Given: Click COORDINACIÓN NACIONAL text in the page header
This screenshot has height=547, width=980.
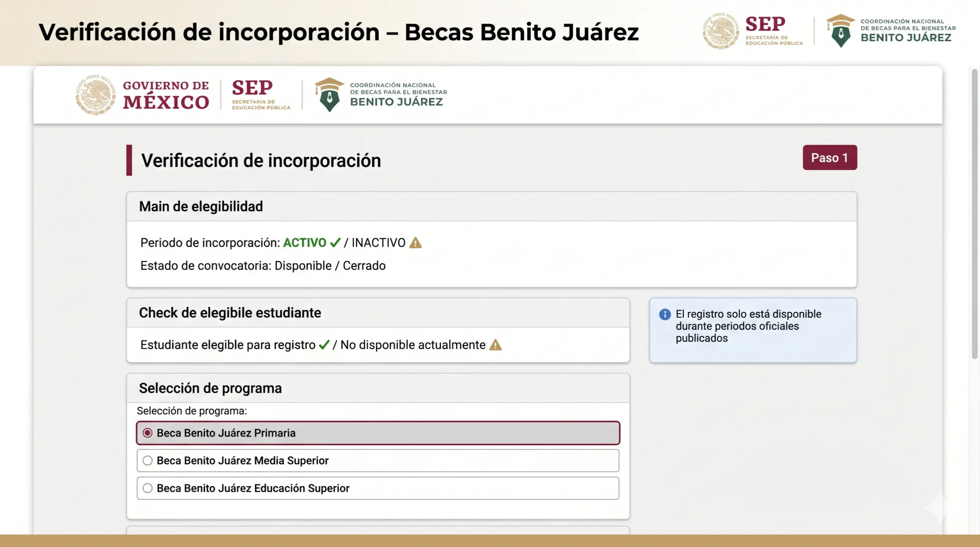Looking at the screenshot, I should (393, 85).
